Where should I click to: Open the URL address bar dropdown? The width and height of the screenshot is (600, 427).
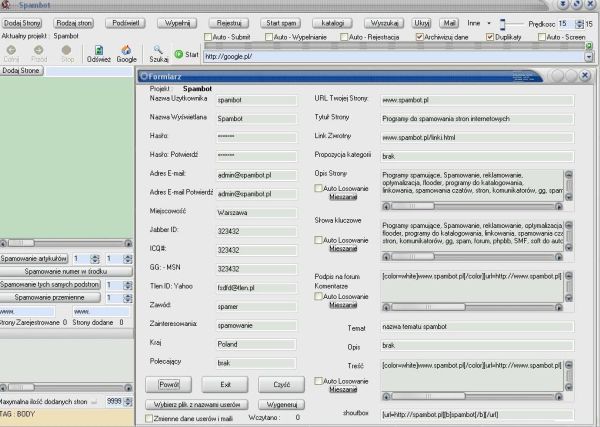[x=589, y=57]
